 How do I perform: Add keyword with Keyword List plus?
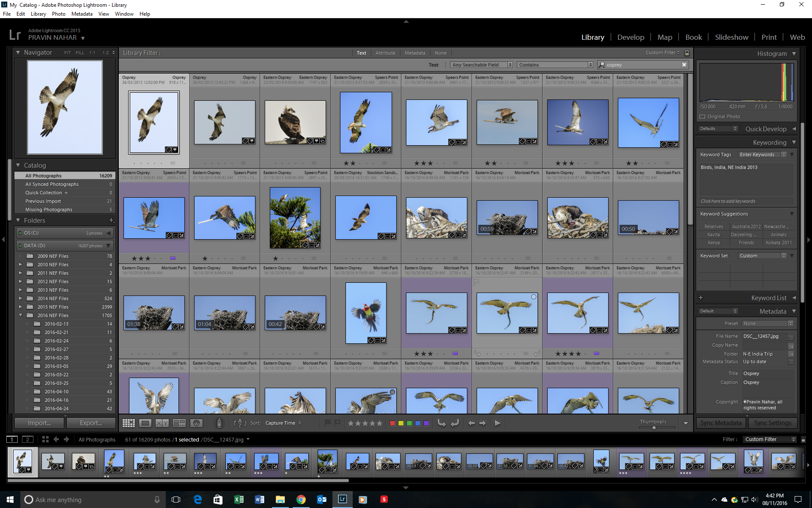(x=701, y=298)
